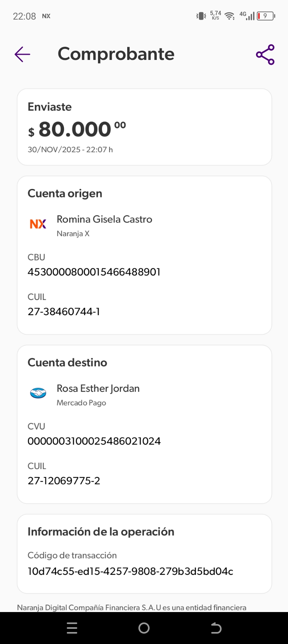The width and height of the screenshot is (288, 644).
Task: Tap the sender name Romina Gisela Castro
Action: point(104,219)
